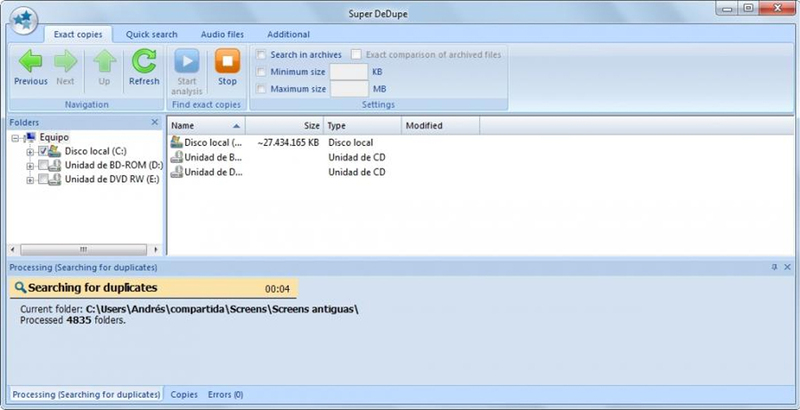
Task: Select Unidad de BD-ROM (D:) tree label
Action: [113, 165]
